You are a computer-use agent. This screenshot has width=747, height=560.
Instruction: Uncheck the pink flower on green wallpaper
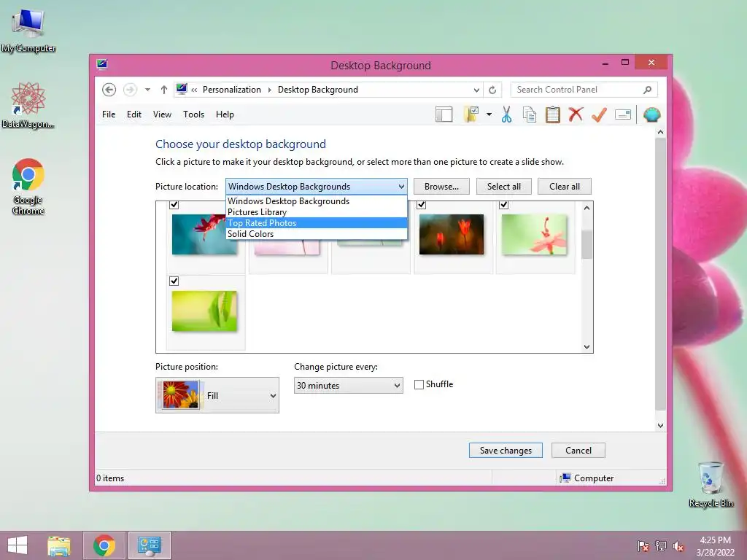pyautogui.click(x=503, y=205)
